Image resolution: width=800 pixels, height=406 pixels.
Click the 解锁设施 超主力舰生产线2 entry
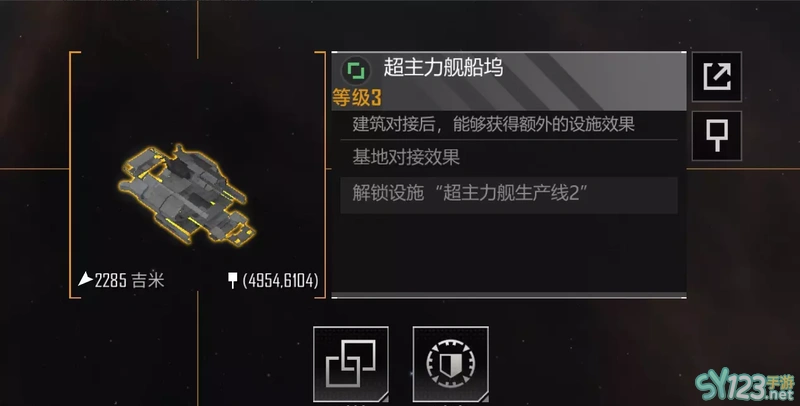coord(509,195)
